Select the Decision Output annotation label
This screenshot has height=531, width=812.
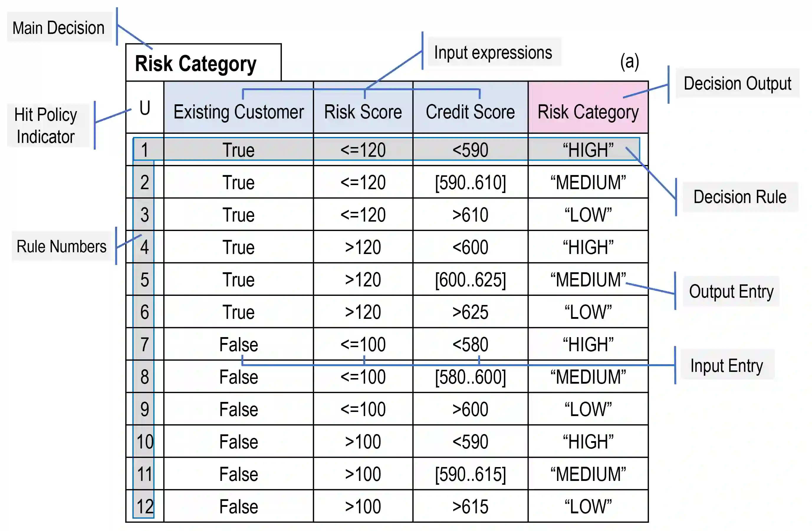point(737,84)
